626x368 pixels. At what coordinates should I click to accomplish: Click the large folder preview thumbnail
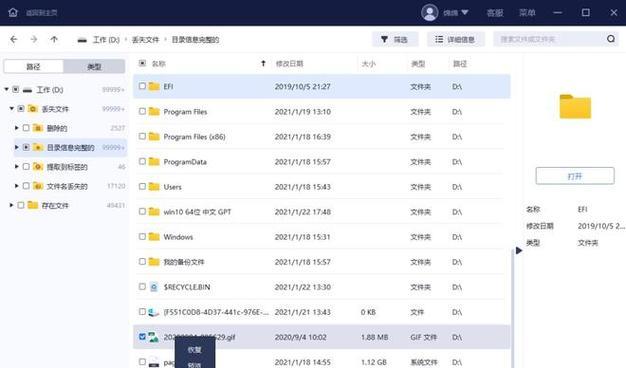coord(575,107)
